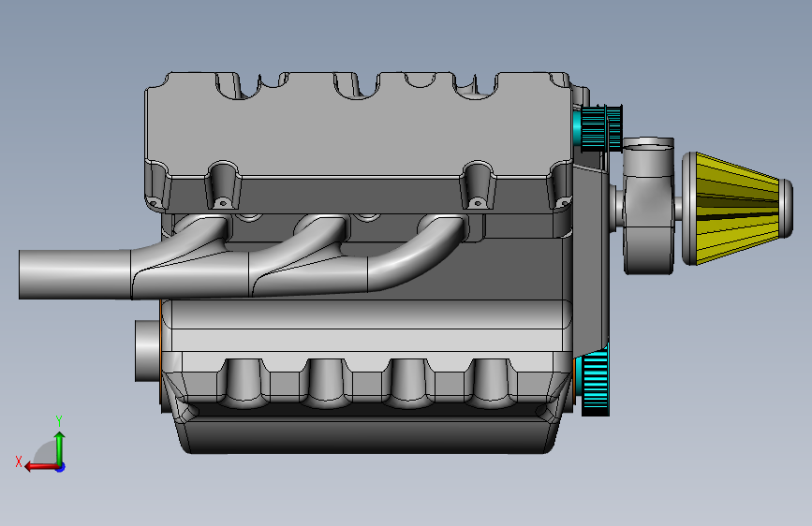This screenshot has height=526, width=812.
Task: Select the turbocharger compressor housing
Action: [x=648, y=206]
